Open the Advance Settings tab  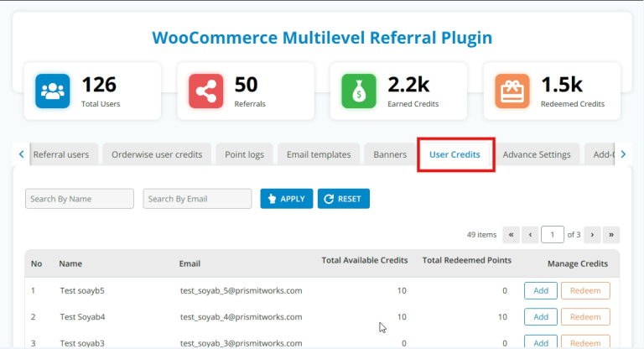pos(537,154)
